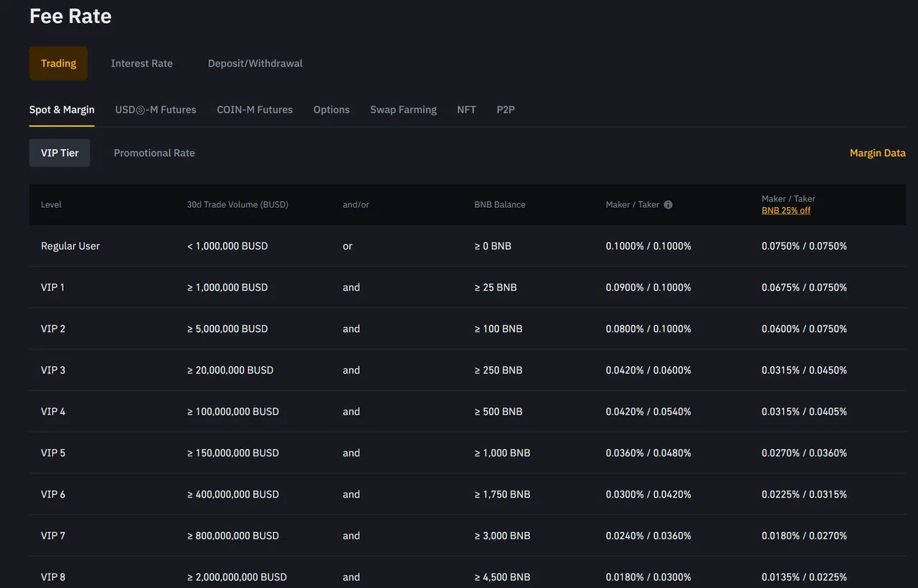Go to the Swap Farming tab
Image resolution: width=918 pixels, height=588 pixels.
pos(403,110)
